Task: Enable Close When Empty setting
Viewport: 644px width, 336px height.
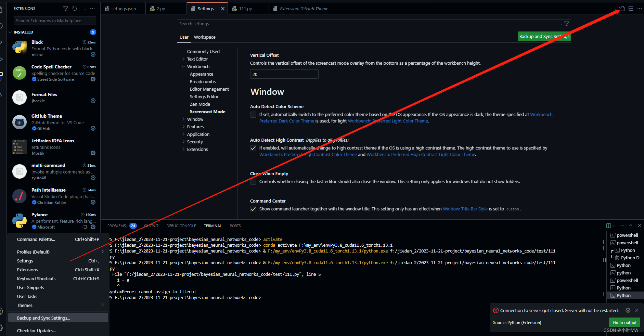Action: (x=253, y=182)
